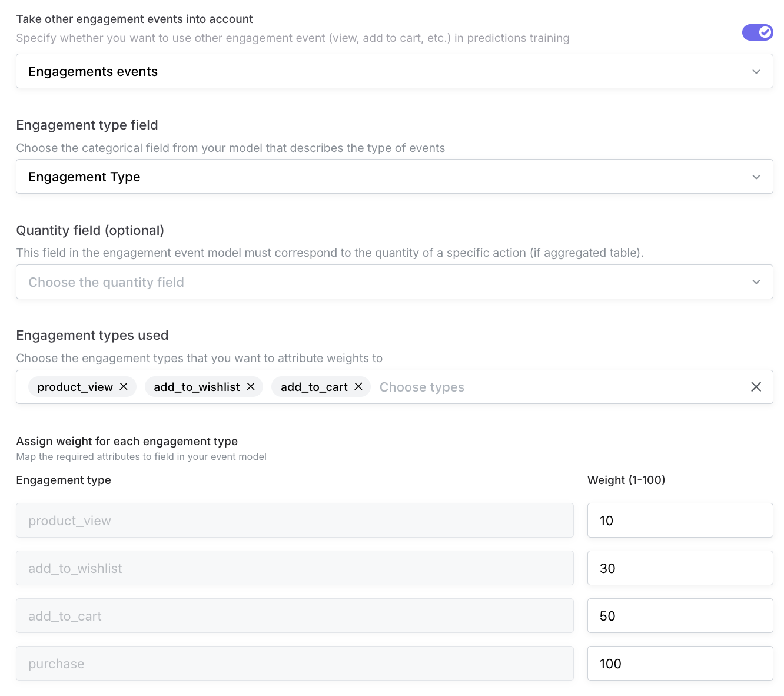Click the Choose types input to add a type

422,387
